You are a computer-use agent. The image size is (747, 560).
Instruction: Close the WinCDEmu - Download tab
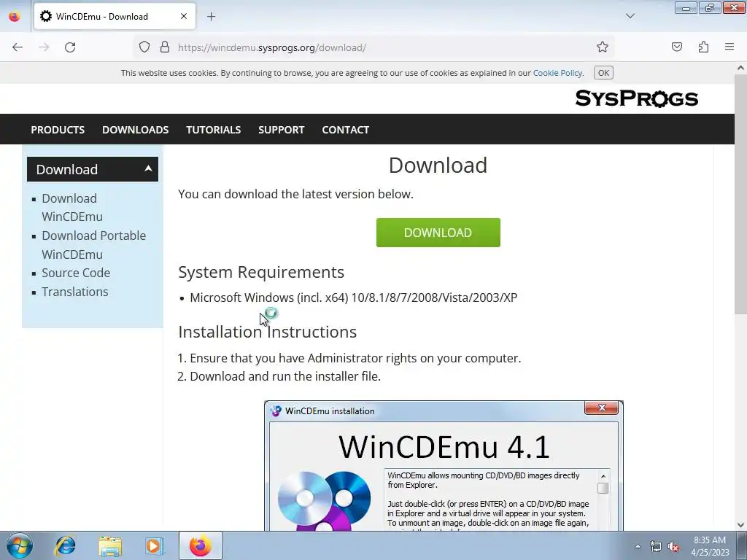(x=184, y=16)
